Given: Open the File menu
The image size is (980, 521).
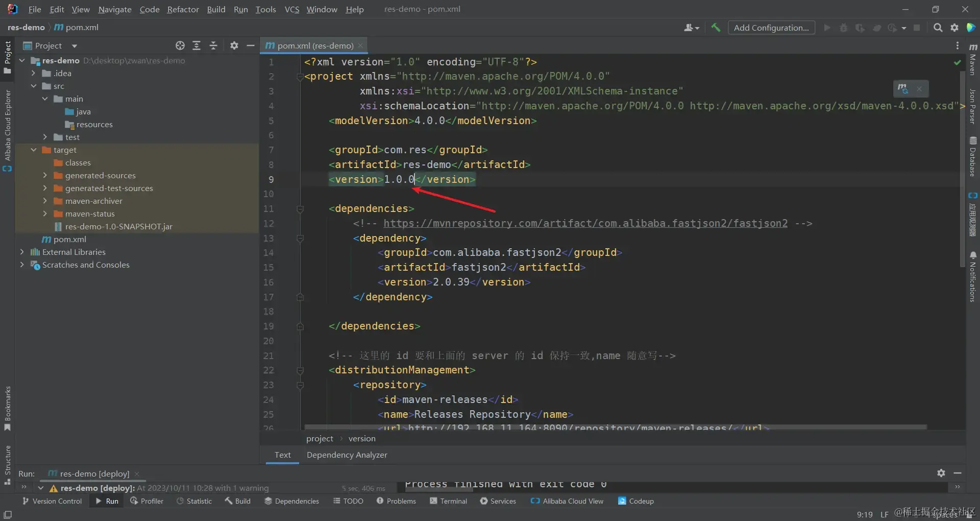Looking at the screenshot, I should coord(35,9).
